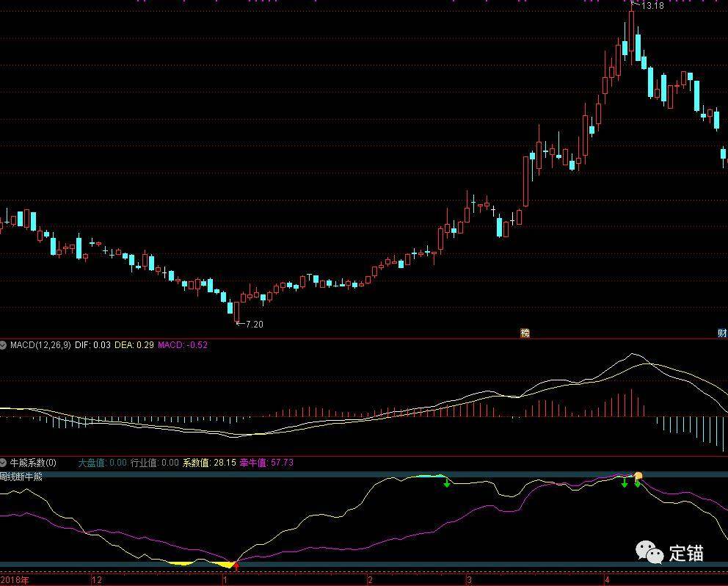Viewport: 728px width, 586px height.
Task: Click the red buy arrow at the January low
Action: coord(236,566)
